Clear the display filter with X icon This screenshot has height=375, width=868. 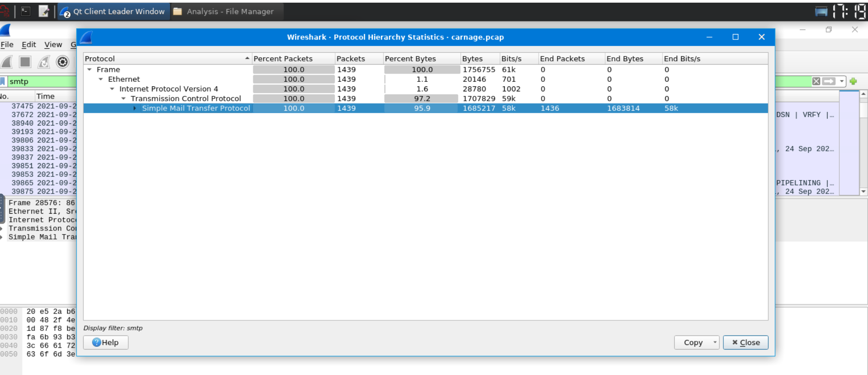pos(816,81)
